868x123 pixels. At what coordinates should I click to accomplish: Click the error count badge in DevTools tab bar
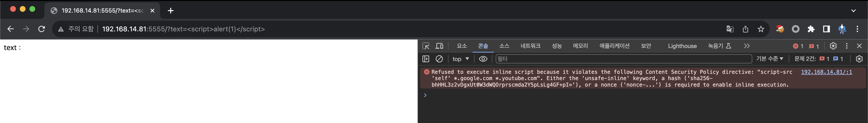pyautogui.click(x=798, y=46)
